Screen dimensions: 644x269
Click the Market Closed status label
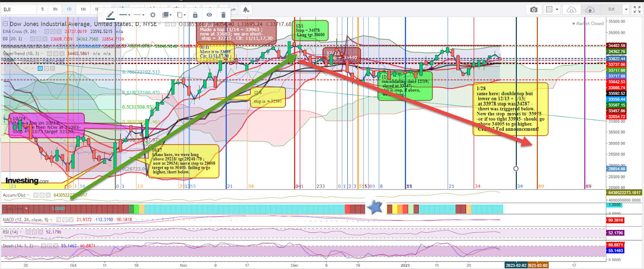click(588, 24)
